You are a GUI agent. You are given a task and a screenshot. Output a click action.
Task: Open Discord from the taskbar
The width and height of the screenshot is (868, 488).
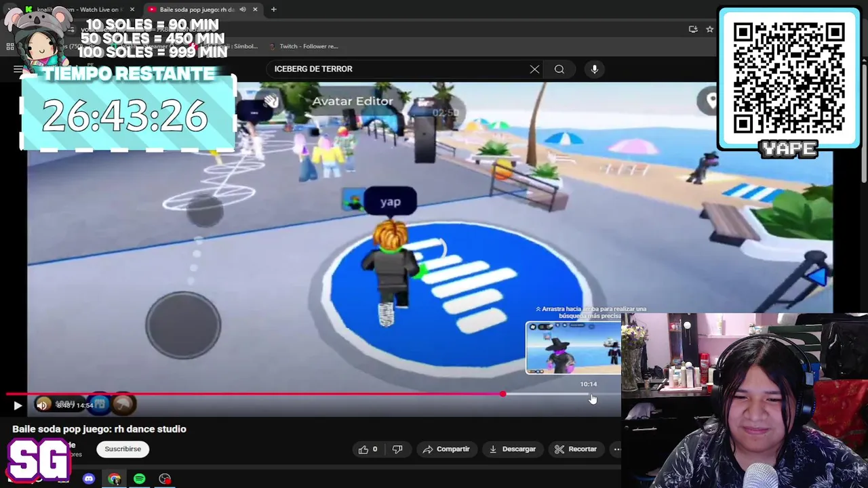click(x=89, y=479)
